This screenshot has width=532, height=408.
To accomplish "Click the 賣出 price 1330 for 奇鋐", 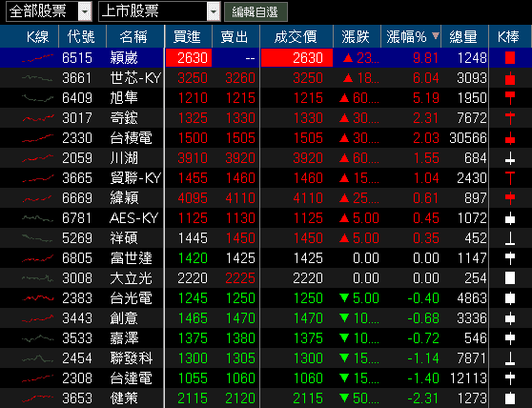I will tap(240, 118).
